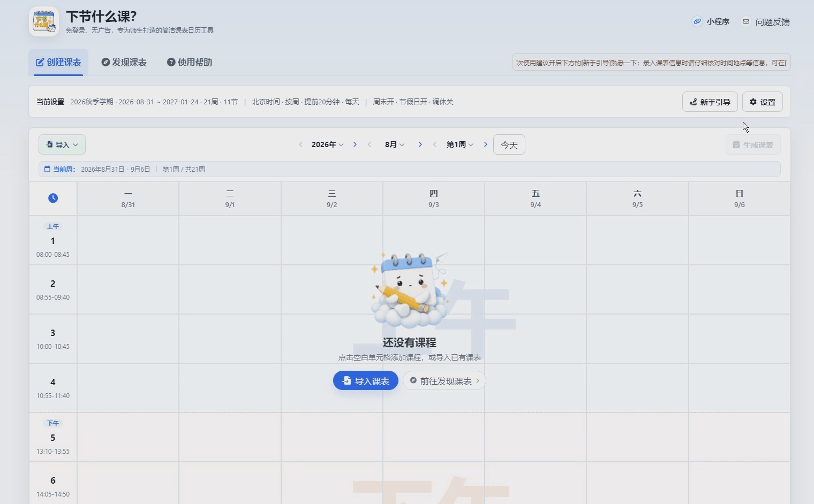Viewport: 814px width, 504px height.
Task: Go to next week arrow
Action: click(x=486, y=144)
